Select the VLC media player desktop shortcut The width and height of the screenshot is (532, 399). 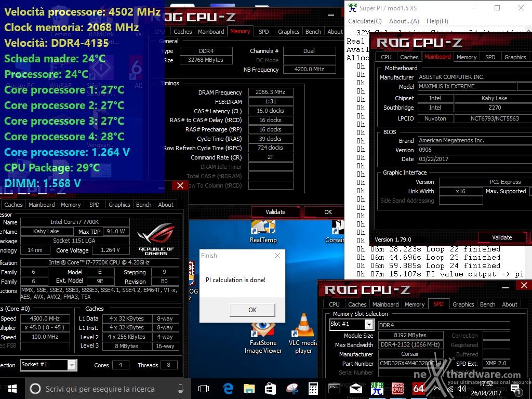pos(303,334)
